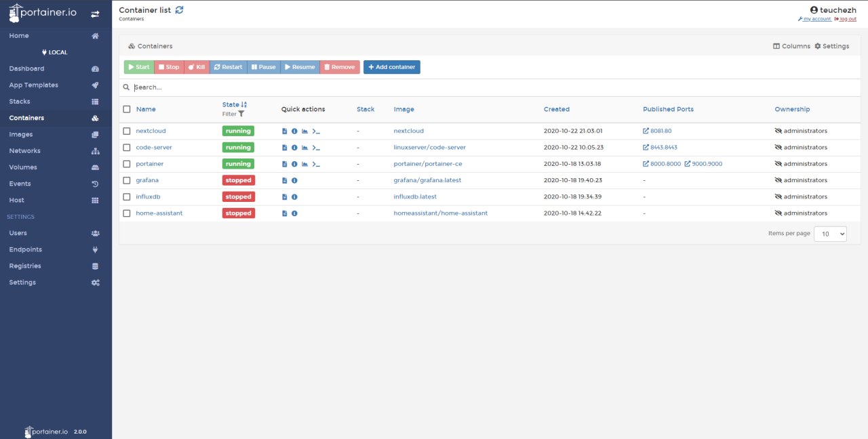Filter containers by state funnel icon
The image size is (868, 439).
point(241,114)
